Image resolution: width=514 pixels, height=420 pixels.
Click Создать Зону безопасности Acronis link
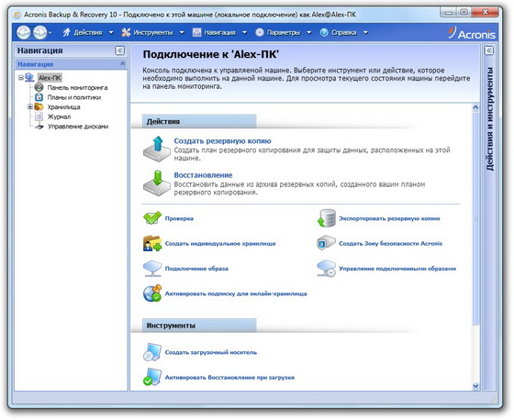point(390,243)
